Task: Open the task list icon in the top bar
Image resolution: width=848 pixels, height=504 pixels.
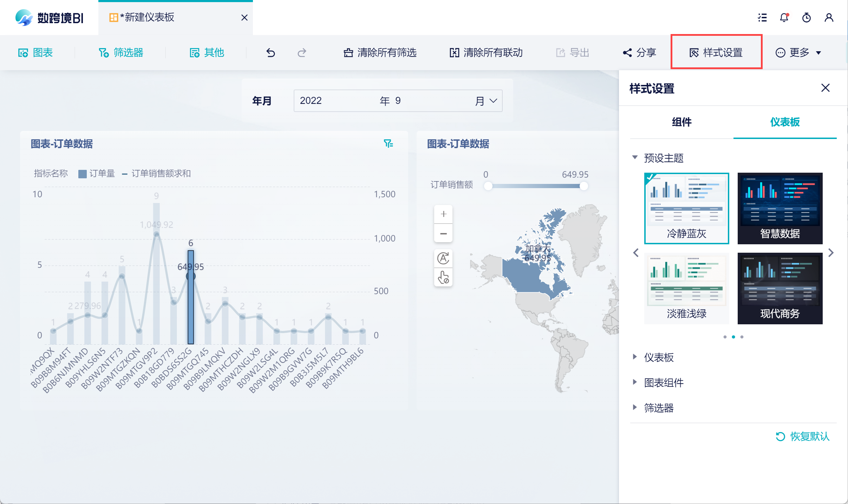Action: [x=762, y=18]
